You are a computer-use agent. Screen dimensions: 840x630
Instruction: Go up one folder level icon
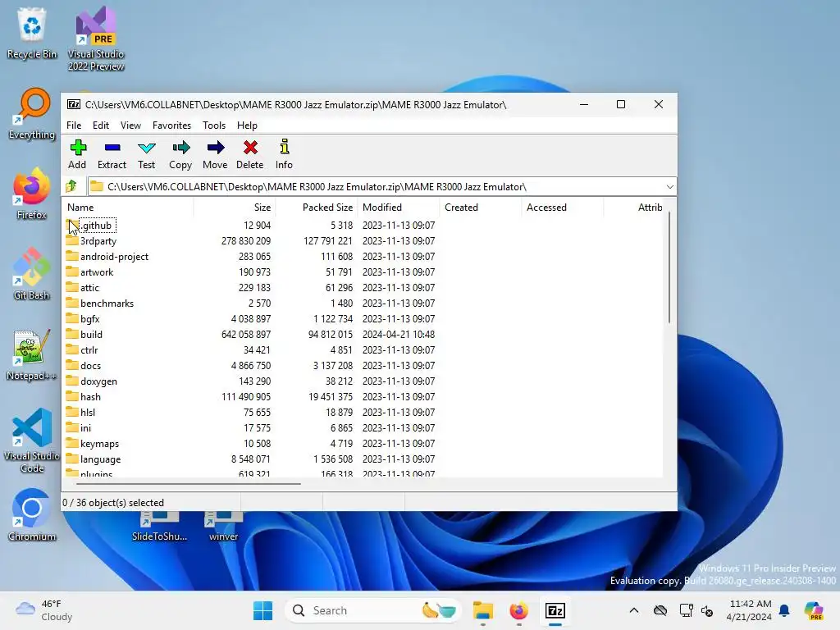point(71,186)
